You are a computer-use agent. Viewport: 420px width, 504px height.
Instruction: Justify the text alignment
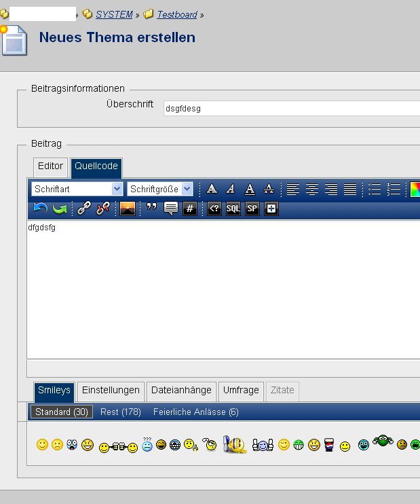tap(350, 189)
